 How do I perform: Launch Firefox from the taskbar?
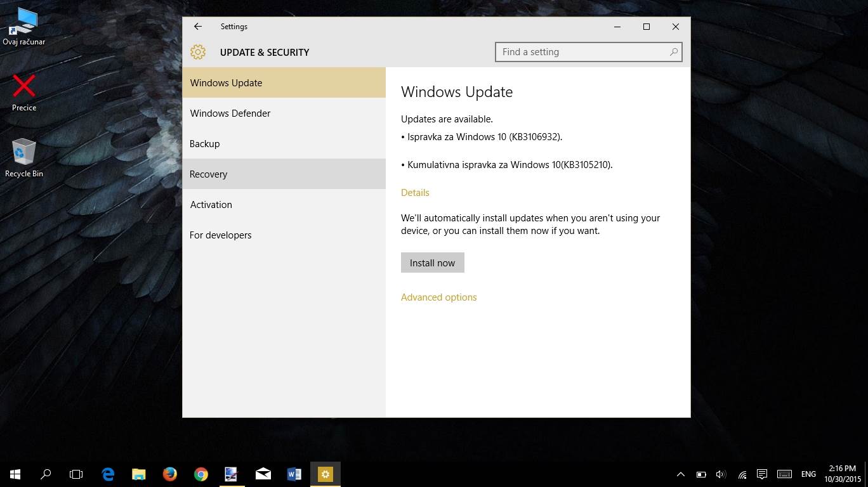tap(169, 474)
